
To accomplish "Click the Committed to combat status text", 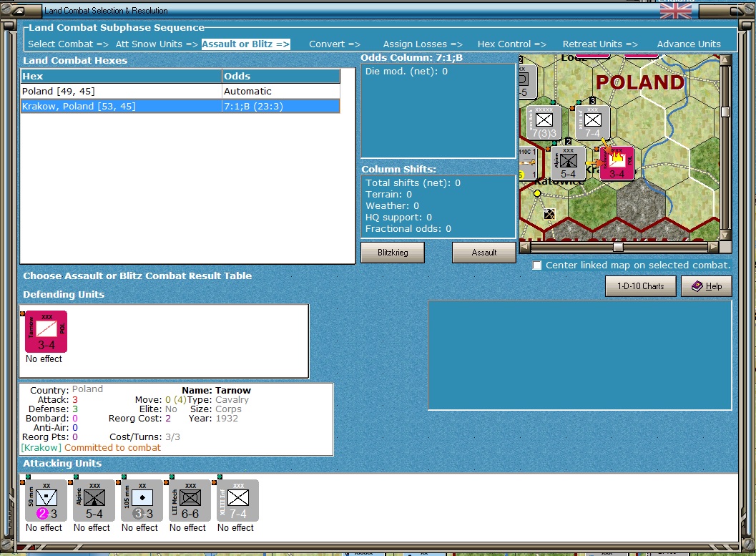I will pyautogui.click(x=112, y=447).
